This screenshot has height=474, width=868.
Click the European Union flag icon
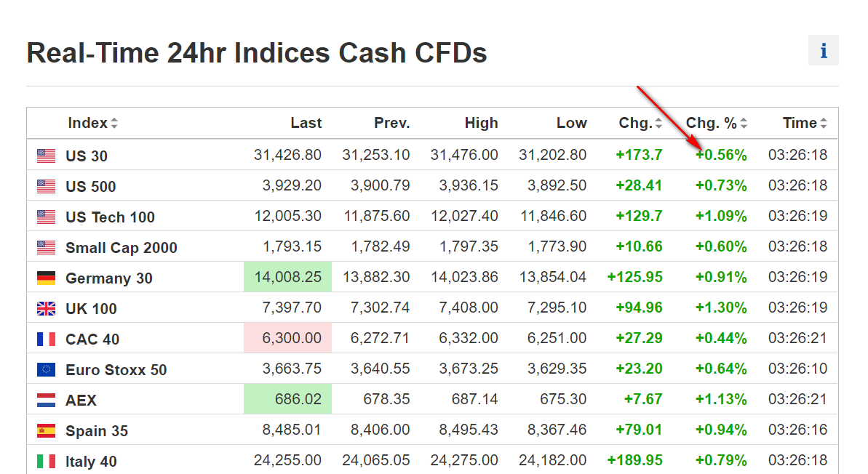pyautogui.click(x=46, y=369)
